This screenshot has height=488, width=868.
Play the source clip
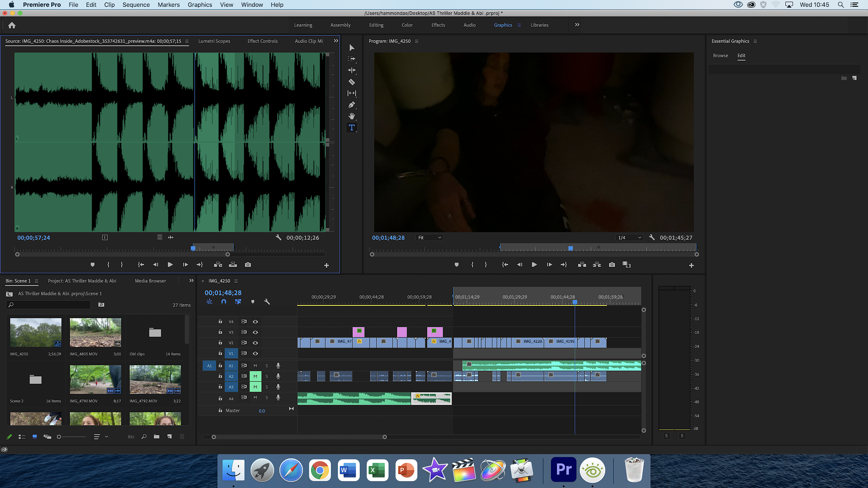pyautogui.click(x=170, y=264)
